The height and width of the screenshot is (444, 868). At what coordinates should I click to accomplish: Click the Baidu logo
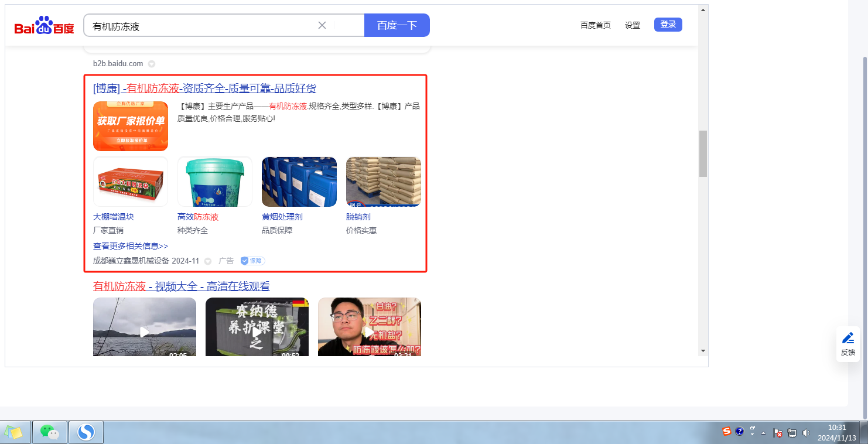click(45, 26)
